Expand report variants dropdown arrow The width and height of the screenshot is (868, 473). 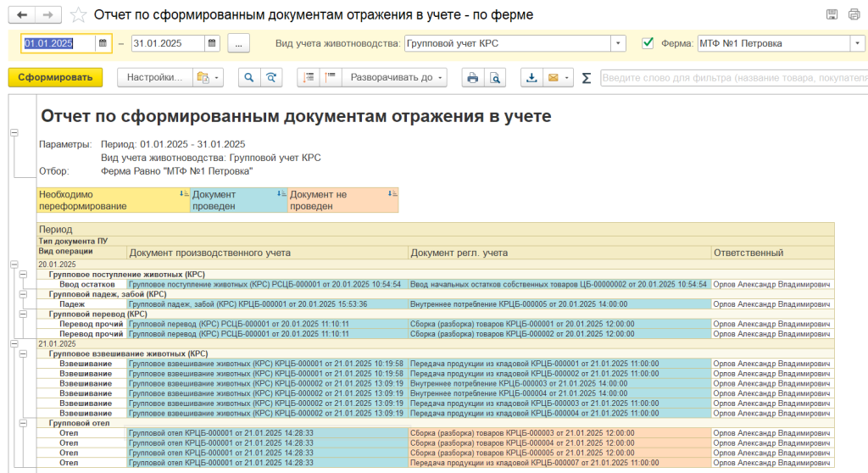click(x=217, y=77)
